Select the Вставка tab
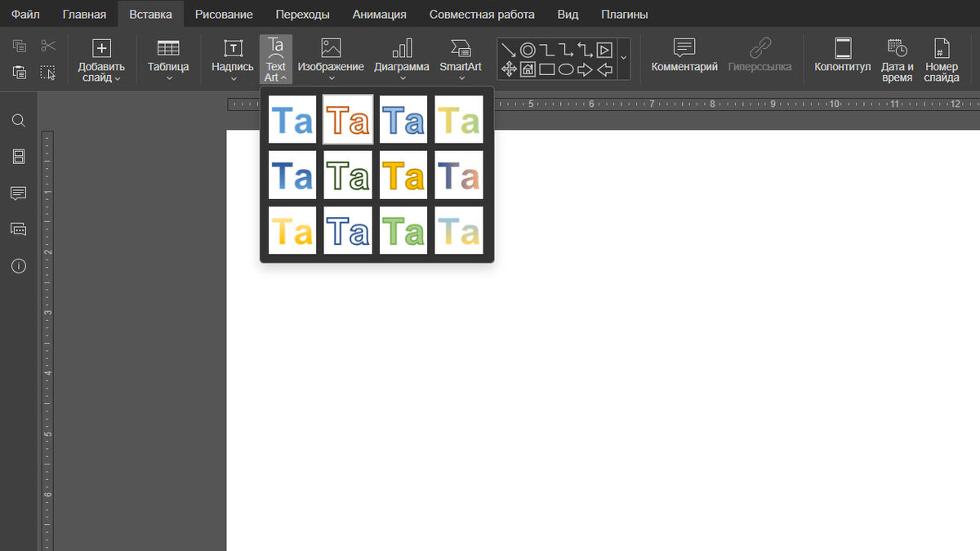Screen dimensions: 980x551 coord(150,14)
